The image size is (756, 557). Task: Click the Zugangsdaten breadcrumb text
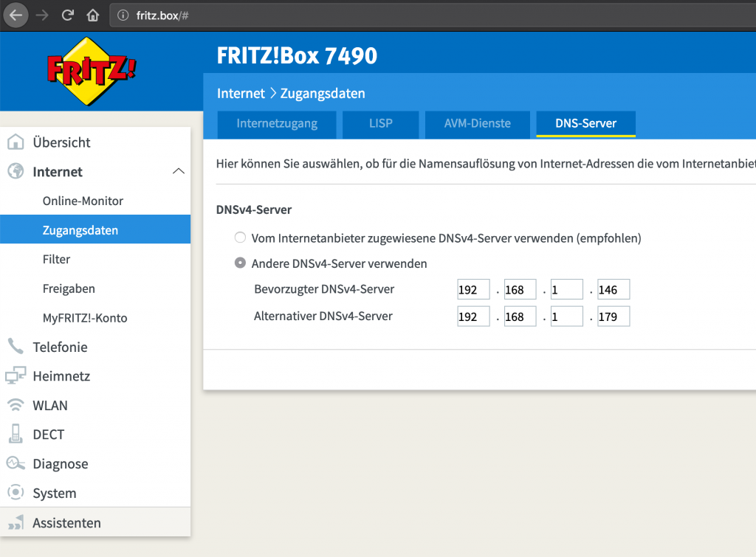[x=323, y=94]
